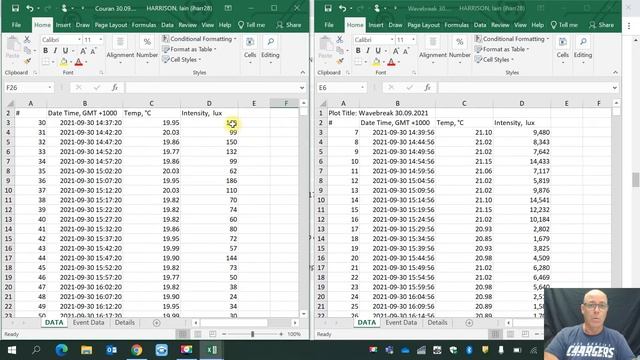The width and height of the screenshot is (640, 360).
Task: Add new sheet in right workbook
Action: click(x=469, y=323)
